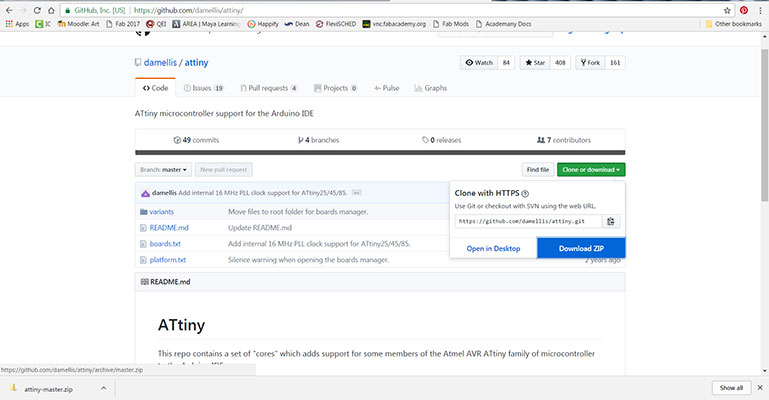Screen dimensions: 769x400
Task: Click the Download ZIP button
Action: click(581, 249)
